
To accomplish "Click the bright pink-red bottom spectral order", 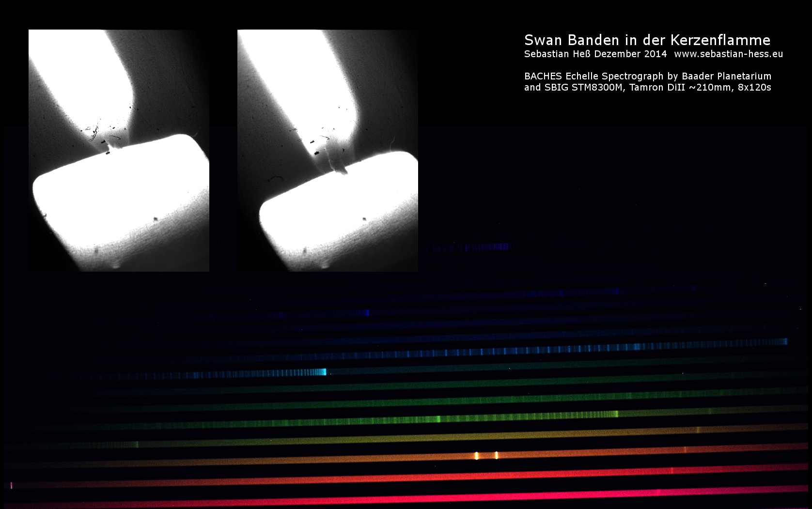I will (436, 499).
